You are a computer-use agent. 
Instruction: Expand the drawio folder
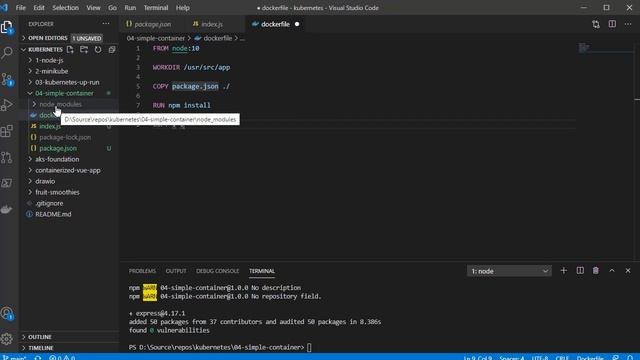point(45,181)
